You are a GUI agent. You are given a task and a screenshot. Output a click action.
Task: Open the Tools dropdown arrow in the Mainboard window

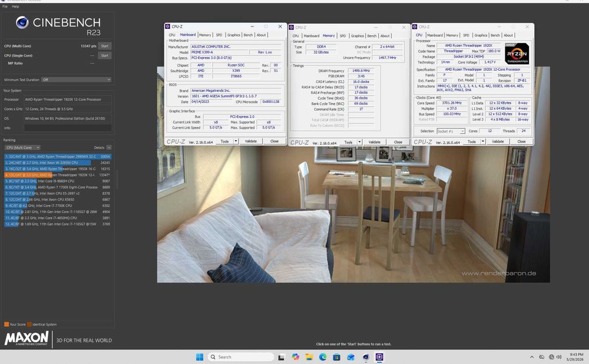pyautogui.click(x=236, y=141)
